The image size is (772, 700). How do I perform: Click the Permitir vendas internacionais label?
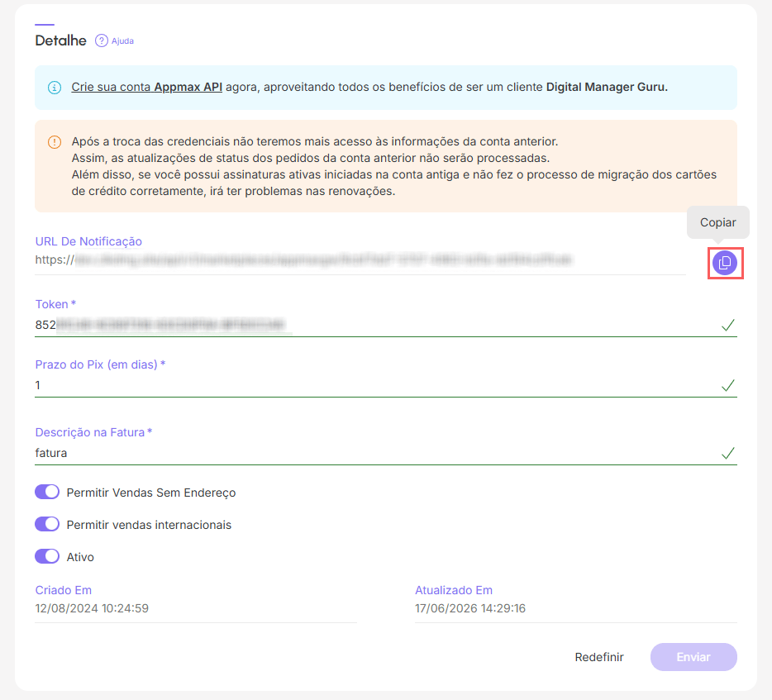tap(149, 525)
